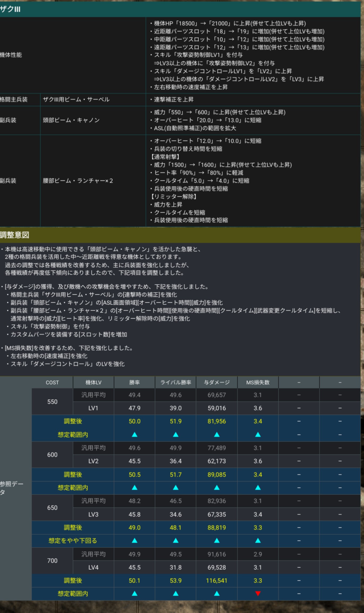This screenshot has width=364, height=613.
Task: Click the 機体性能 row label
Action: [11, 55]
